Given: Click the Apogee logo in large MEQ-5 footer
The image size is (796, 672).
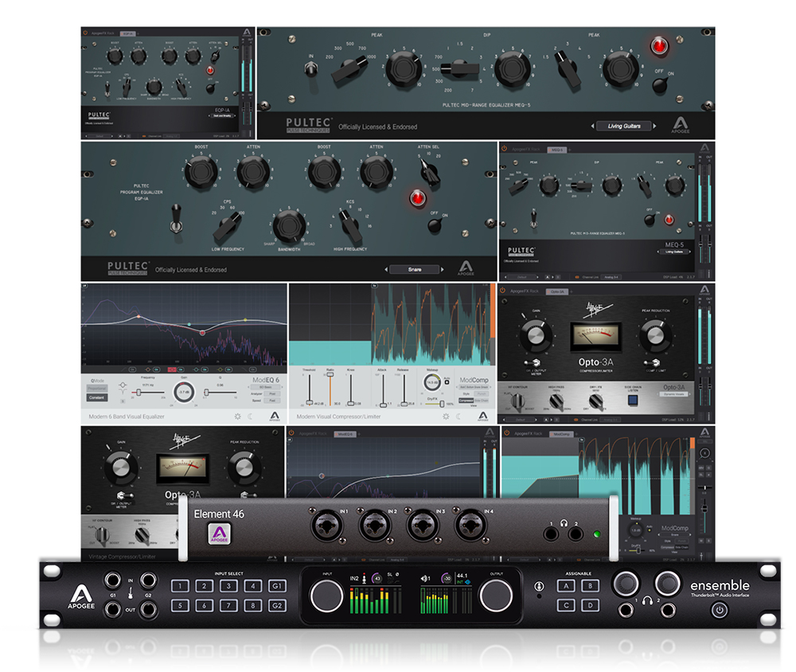Looking at the screenshot, I should click(x=681, y=124).
